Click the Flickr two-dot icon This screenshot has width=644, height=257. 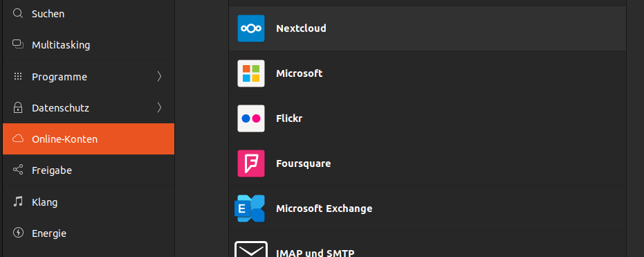click(x=251, y=118)
